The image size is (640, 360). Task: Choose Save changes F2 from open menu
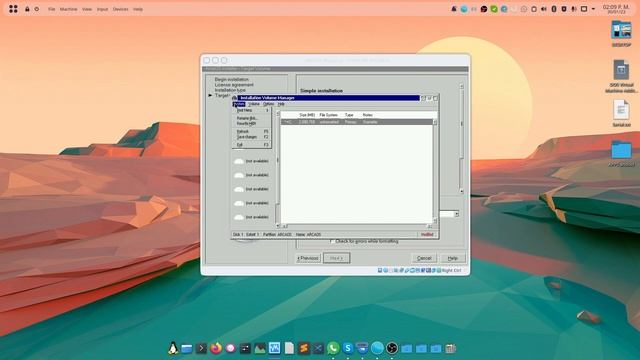252,137
